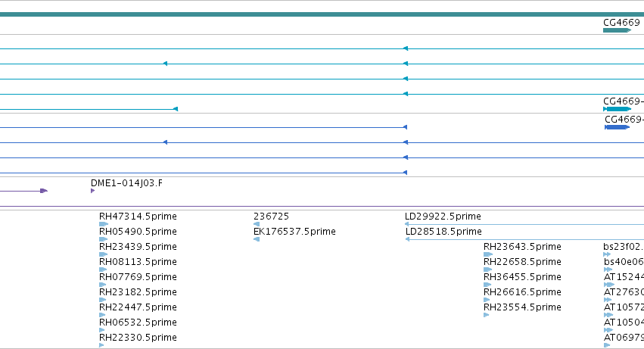Viewport: 644px width, 349px height.
Task: Select the bs23f02 double-arrow glyph
Action: [x=607, y=254]
